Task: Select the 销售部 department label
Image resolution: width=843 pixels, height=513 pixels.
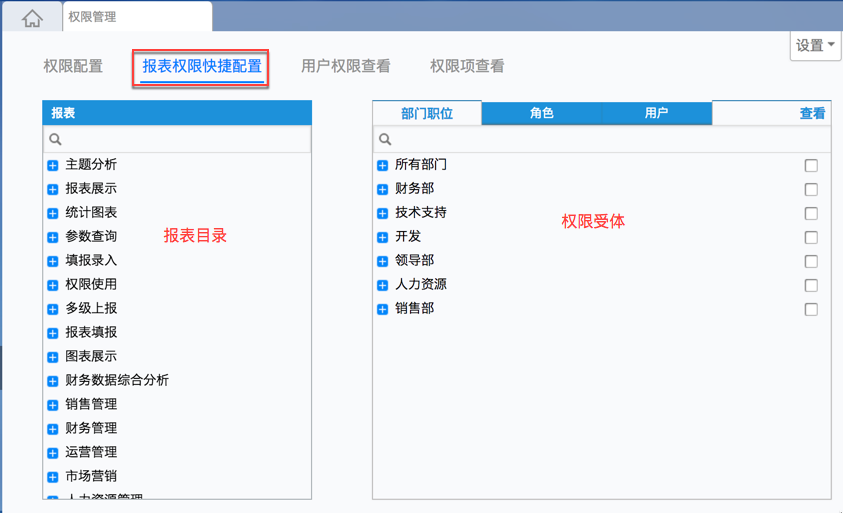Action: [x=415, y=308]
